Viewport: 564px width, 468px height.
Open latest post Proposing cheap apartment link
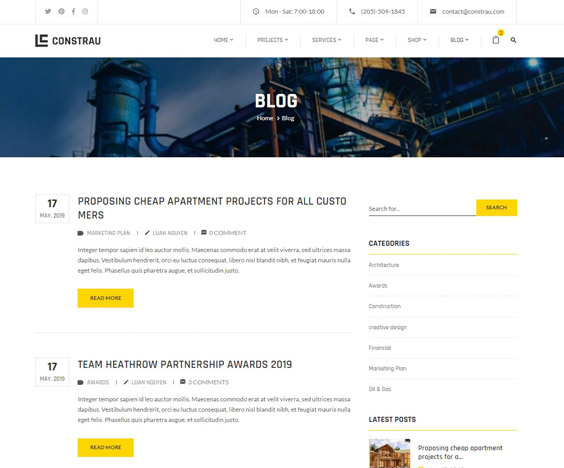coord(460,452)
